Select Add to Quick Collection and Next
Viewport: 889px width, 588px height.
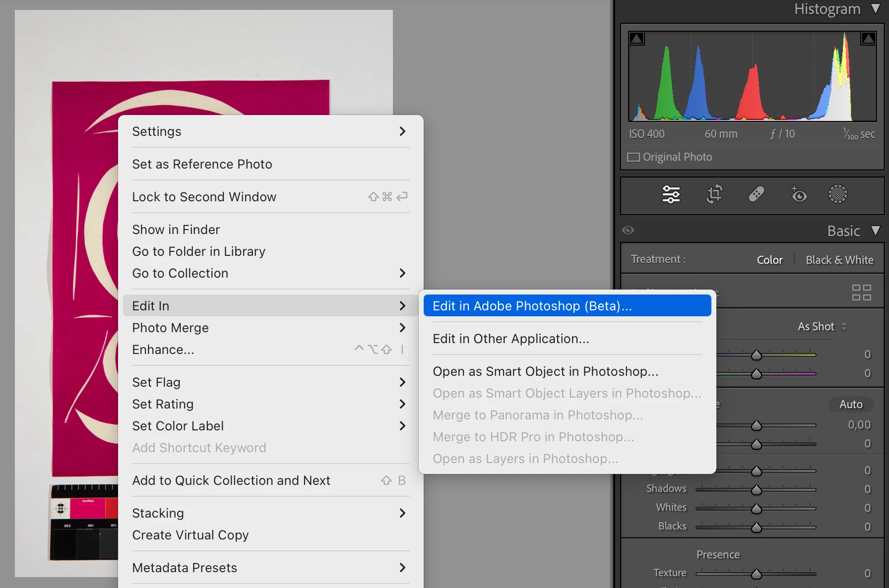point(271,480)
